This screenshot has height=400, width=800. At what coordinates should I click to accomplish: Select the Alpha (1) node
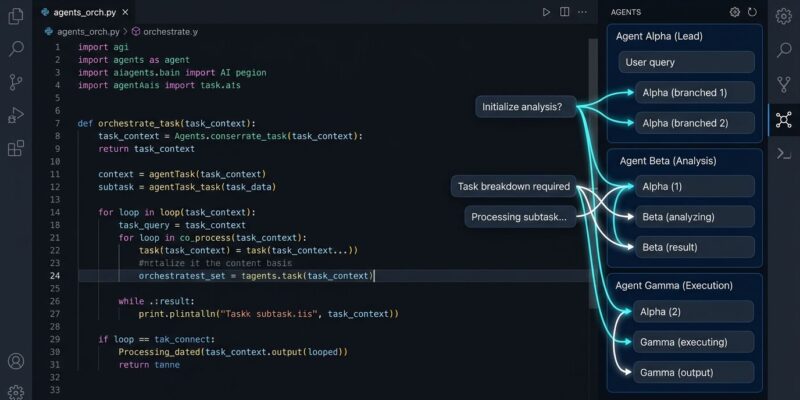tap(695, 186)
